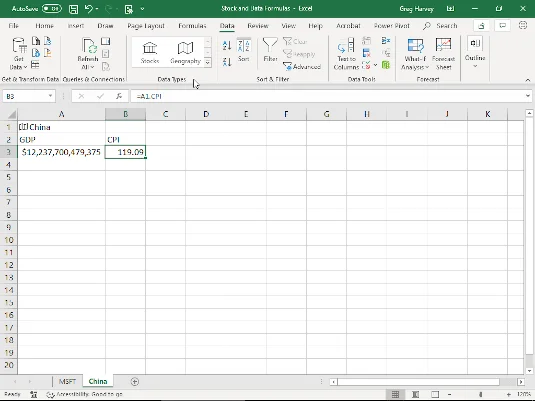This screenshot has height=401, width=535.
Task: Open the Sort dialog icon
Action: click(244, 50)
